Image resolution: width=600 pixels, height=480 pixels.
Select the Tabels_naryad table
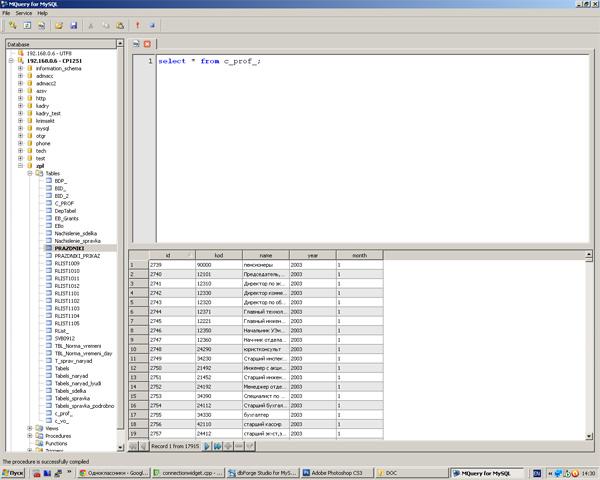72,376
